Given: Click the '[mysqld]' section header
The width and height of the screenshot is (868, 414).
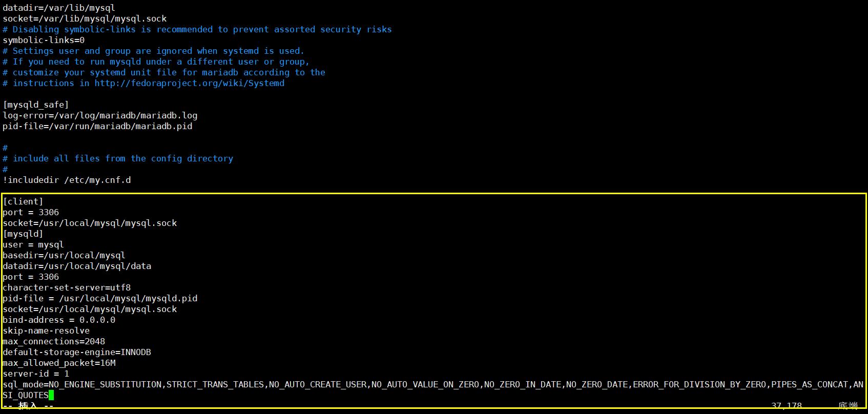Looking at the screenshot, I should [23, 234].
